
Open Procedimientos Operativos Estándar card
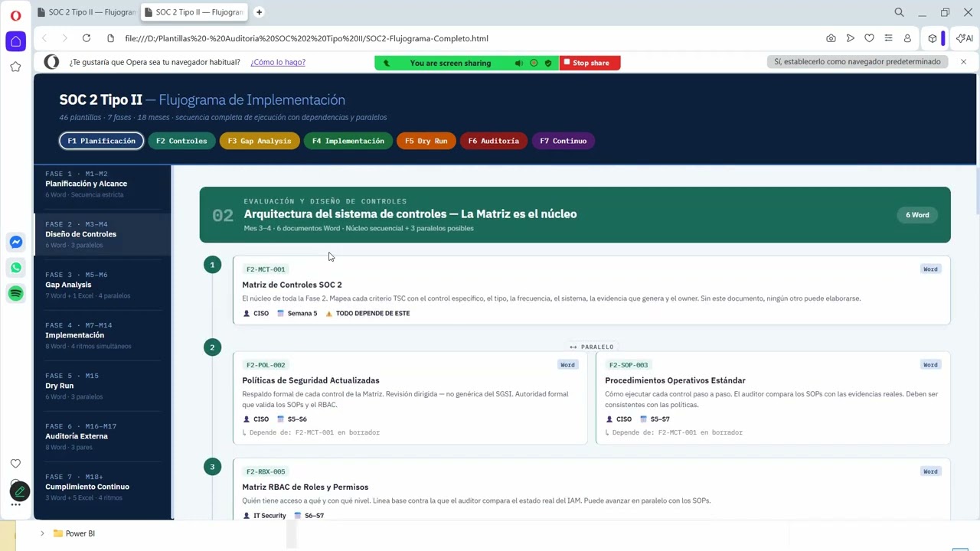click(x=773, y=398)
